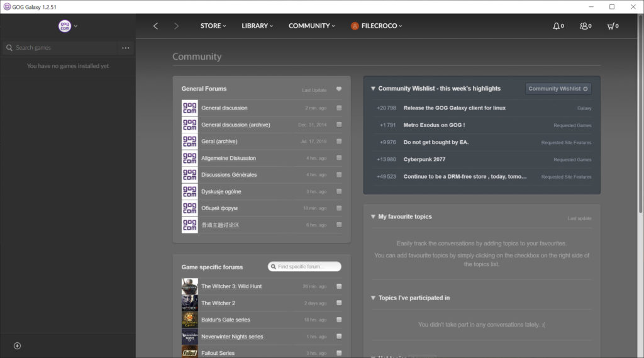Viewport: 644px width, 358px height.
Task: Open Fallout Series forum link
Action: click(218, 353)
